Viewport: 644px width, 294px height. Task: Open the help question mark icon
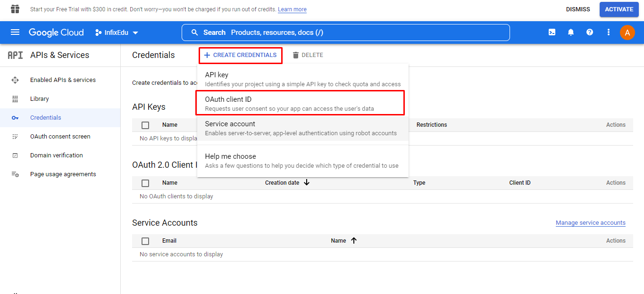click(x=590, y=33)
